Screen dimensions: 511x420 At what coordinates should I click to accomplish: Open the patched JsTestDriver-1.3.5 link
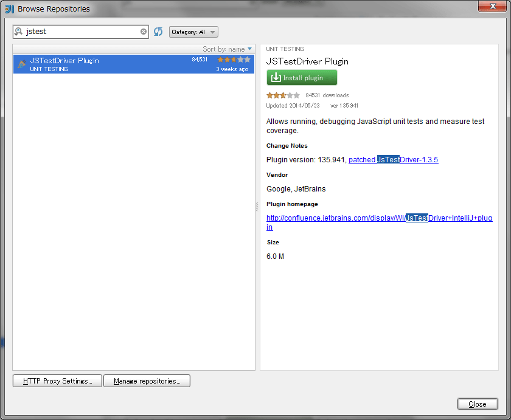(x=394, y=160)
